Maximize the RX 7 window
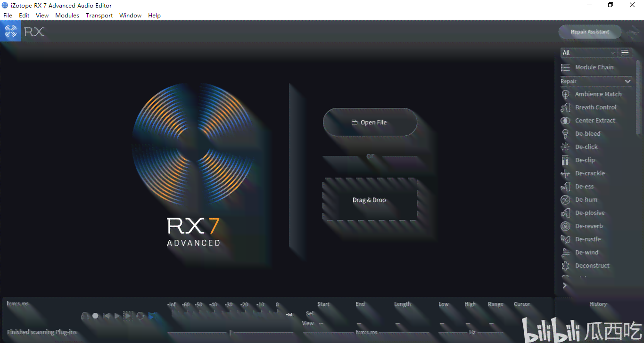This screenshot has height=343, width=644. click(x=611, y=5)
